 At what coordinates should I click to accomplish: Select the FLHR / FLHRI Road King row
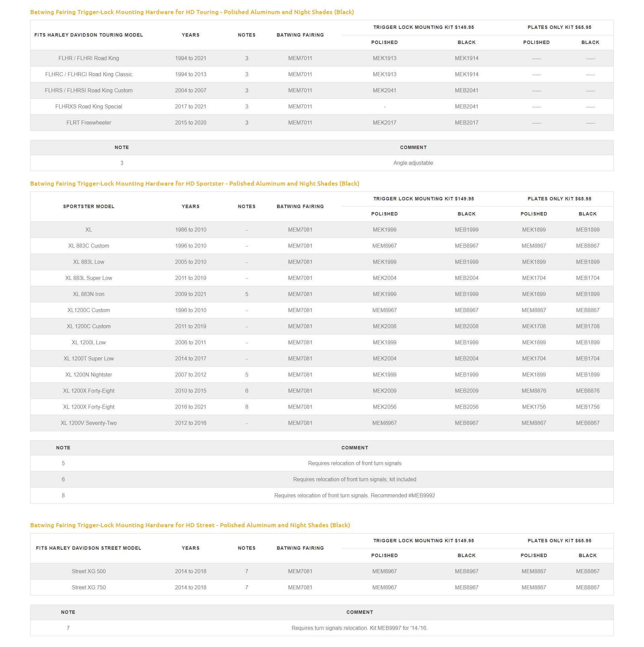(x=89, y=58)
